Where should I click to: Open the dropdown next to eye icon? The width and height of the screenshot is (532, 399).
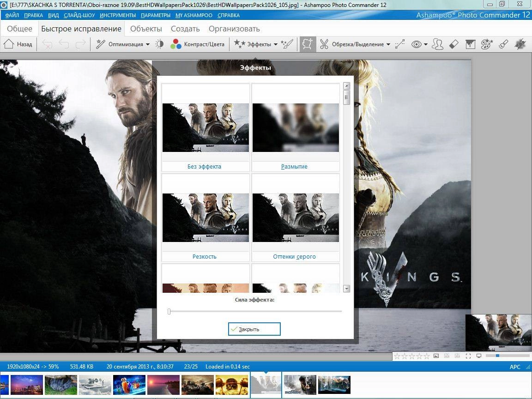(x=425, y=44)
